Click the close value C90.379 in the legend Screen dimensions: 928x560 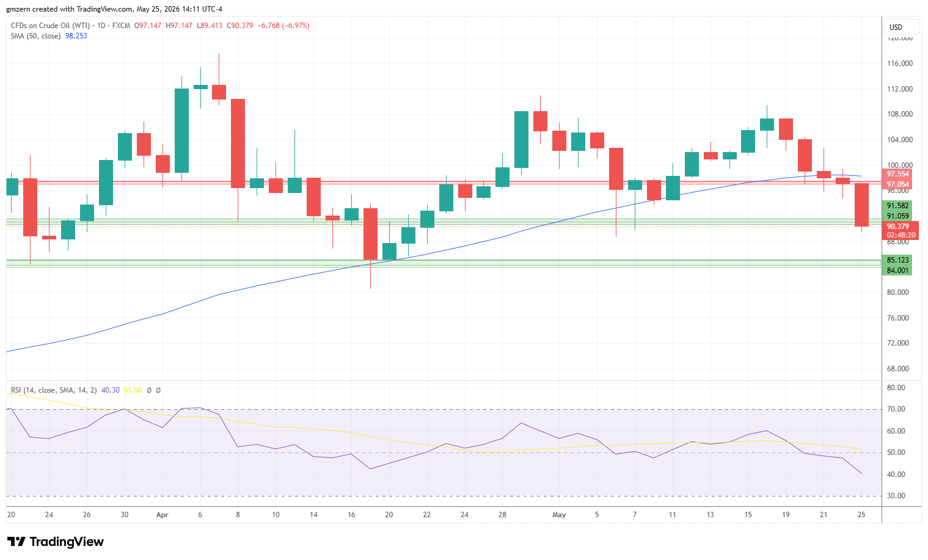tap(240, 26)
